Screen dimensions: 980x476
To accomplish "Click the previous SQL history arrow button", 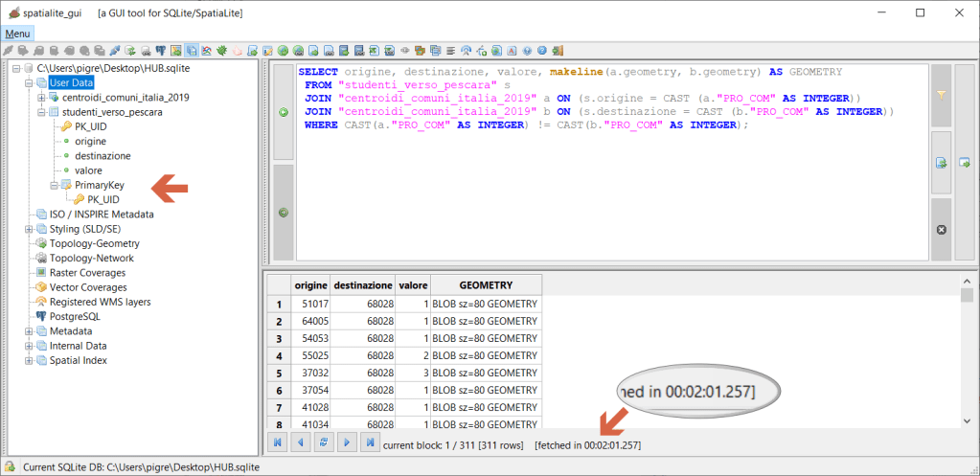I will pyautogui.click(x=283, y=112).
